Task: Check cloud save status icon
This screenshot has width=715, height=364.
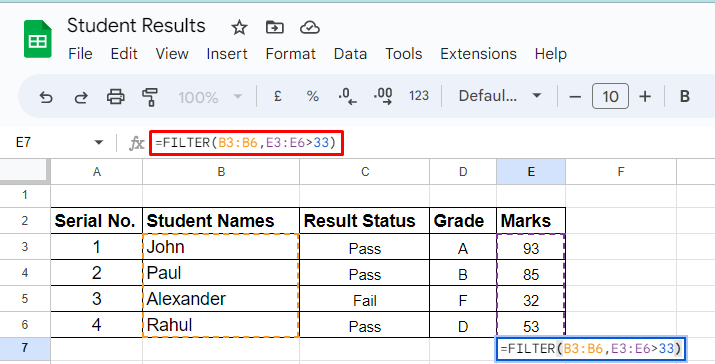Action: 310,28
